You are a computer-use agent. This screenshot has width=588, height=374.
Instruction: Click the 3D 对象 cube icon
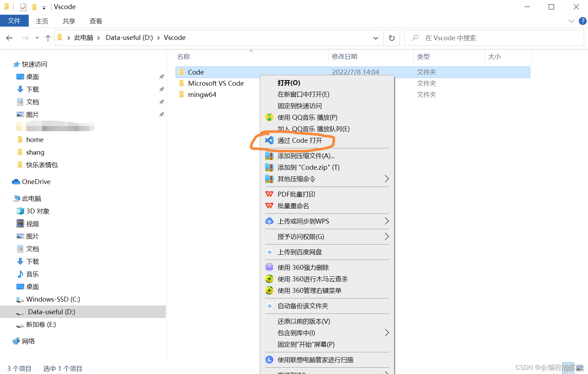(x=20, y=211)
